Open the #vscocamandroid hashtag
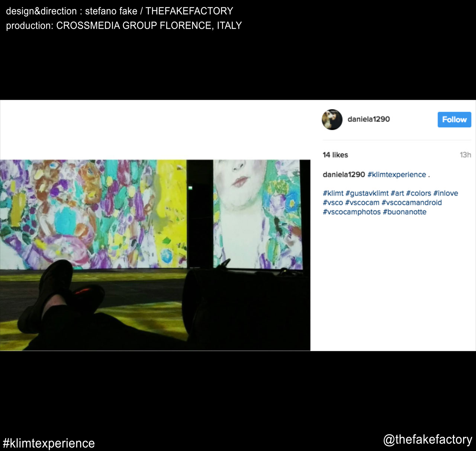 pyautogui.click(x=412, y=202)
